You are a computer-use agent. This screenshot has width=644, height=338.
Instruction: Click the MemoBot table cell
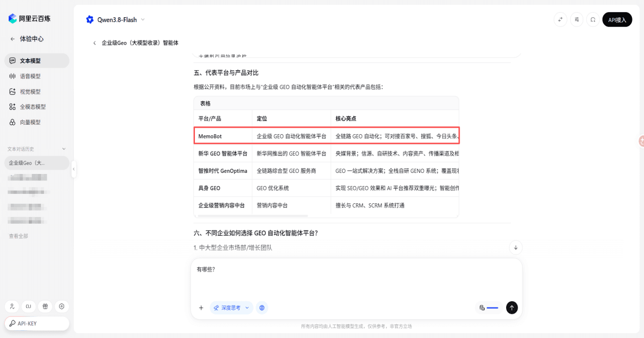coord(223,136)
